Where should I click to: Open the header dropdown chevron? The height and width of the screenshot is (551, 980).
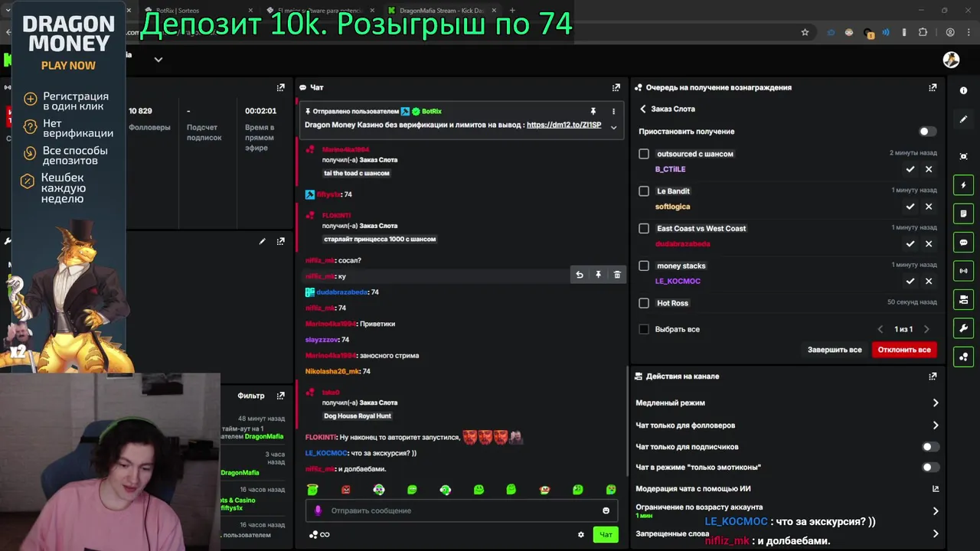click(158, 59)
